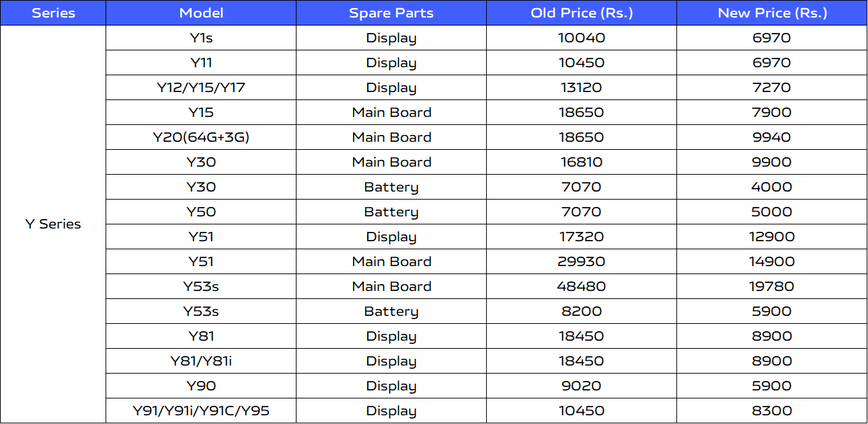Select the Y91/Y91i/Y91C/Y95 model cell
The image size is (868, 424).
pyautogui.click(x=201, y=411)
